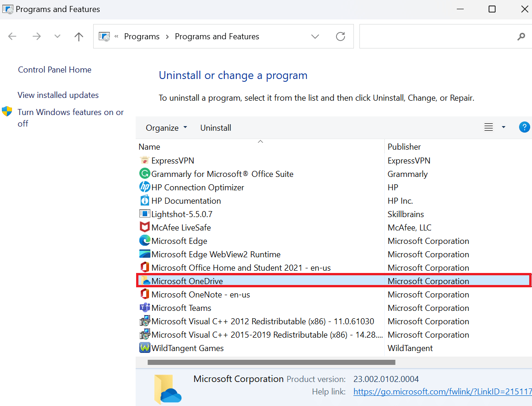Click the WildTangent Games icon
The image size is (532, 406).
click(144, 347)
